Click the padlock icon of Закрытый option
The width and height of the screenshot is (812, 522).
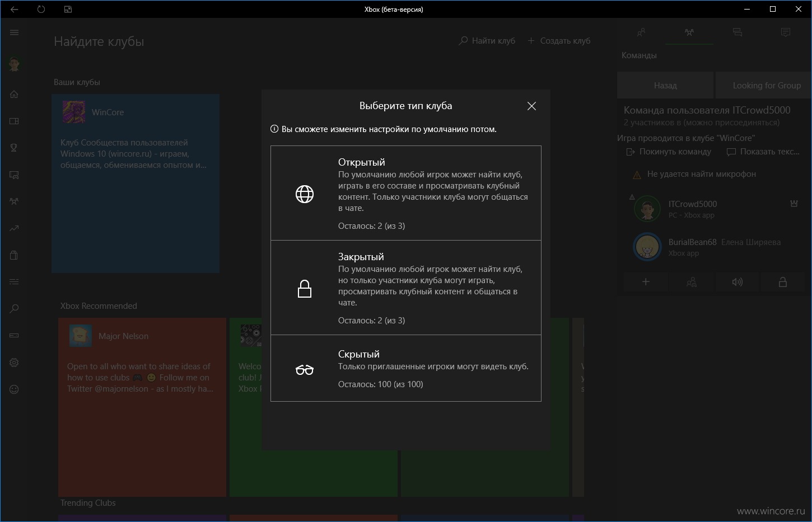click(x=305, y=289)
